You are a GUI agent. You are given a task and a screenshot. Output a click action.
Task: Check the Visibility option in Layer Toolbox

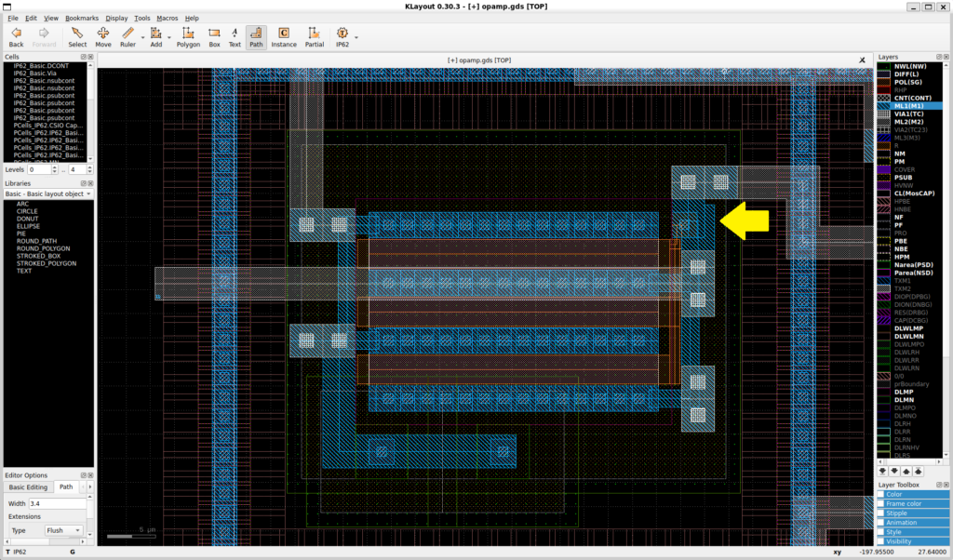click(881, 541)
